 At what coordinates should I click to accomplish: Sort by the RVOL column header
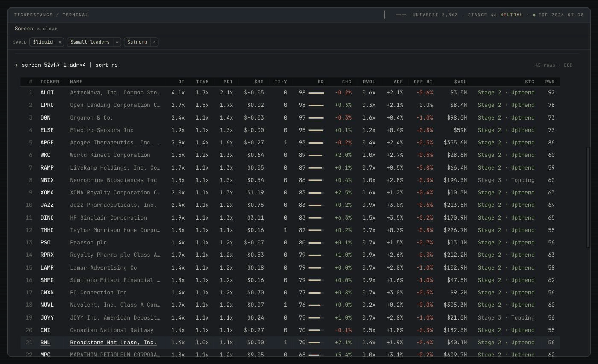[369, 82]
